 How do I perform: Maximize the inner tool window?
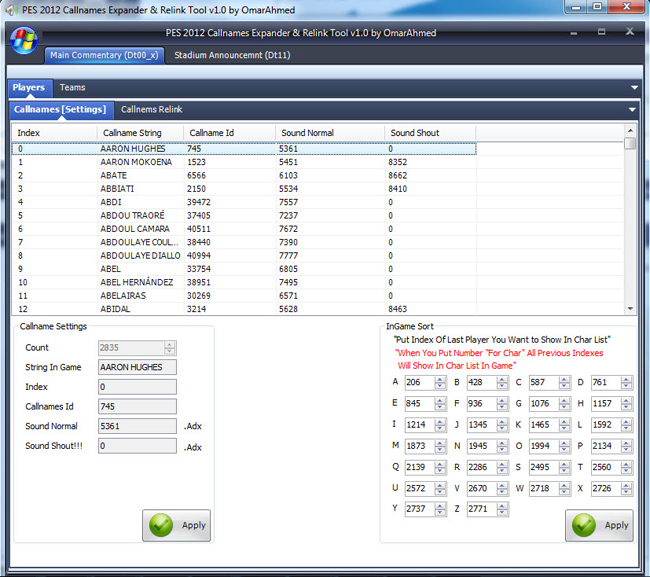(x=601, y=32)
